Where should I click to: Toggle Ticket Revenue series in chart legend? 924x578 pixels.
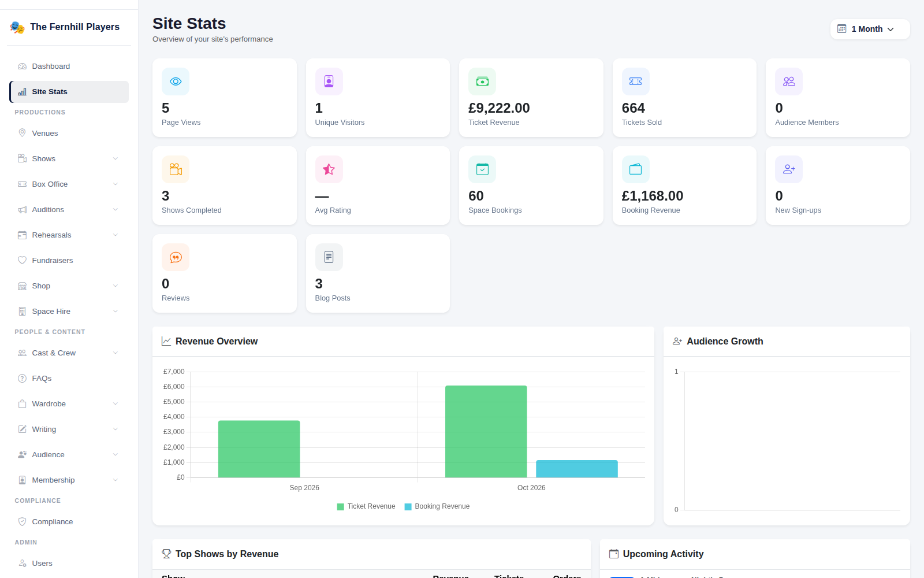(x=366, y=506)
